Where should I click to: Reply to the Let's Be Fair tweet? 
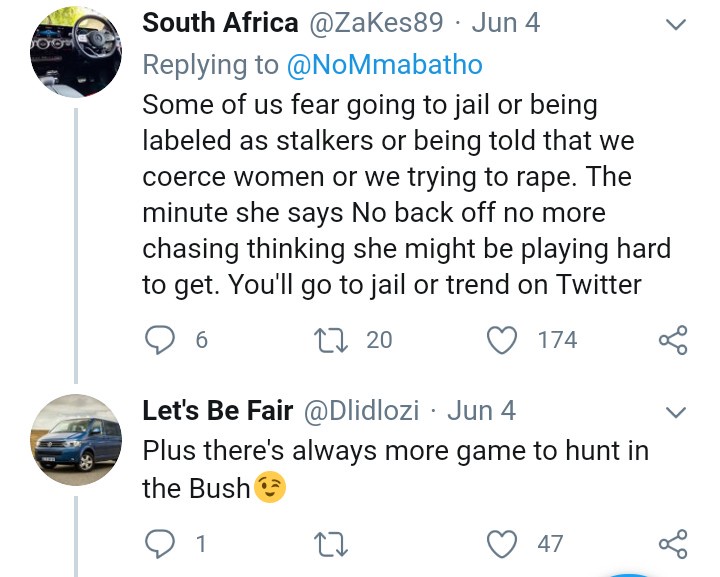(160, 544)
